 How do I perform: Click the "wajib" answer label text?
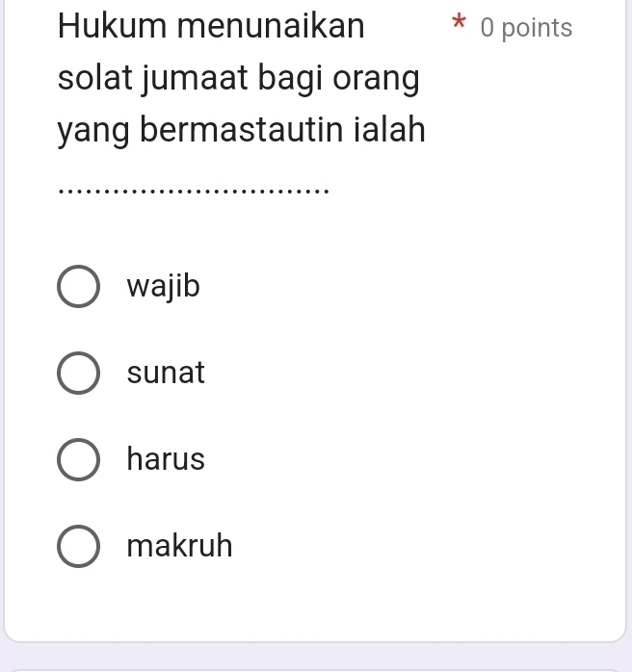click(x=164, y=287)
